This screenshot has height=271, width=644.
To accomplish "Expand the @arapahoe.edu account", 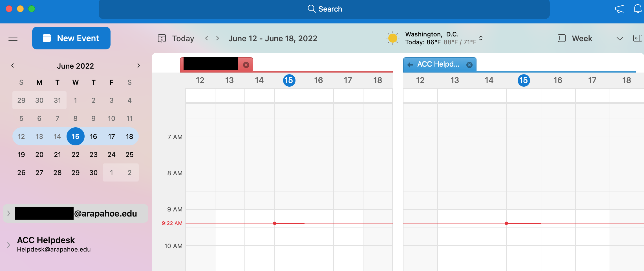I will coord(8,213).
